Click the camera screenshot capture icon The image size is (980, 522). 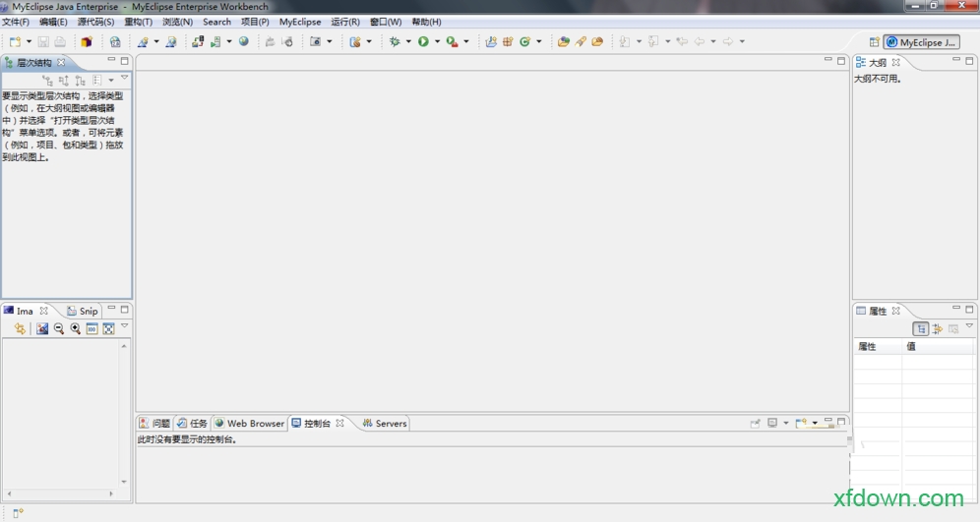click(316, 42)
